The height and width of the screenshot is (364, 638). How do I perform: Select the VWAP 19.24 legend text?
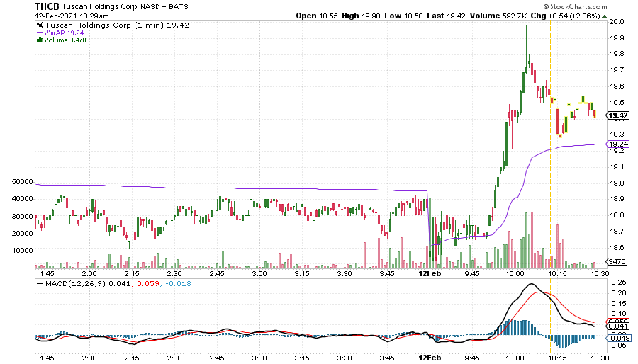point(65,33)
